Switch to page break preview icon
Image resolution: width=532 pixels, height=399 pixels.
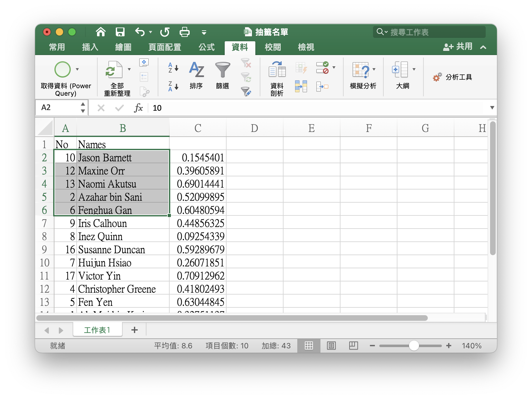coord(354,346)
